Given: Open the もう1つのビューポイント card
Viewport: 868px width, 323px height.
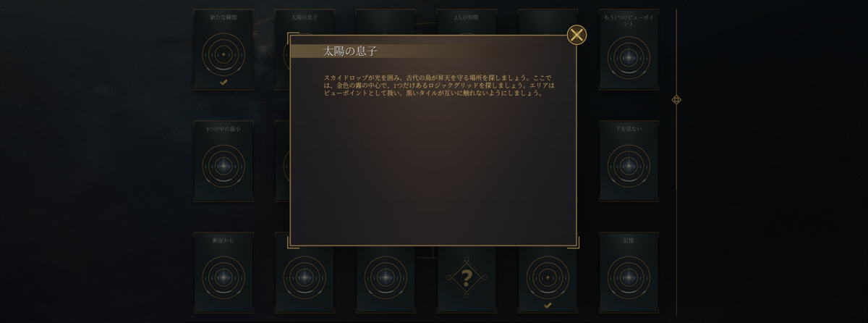Looking at the screenshot, I should [629, 50].
